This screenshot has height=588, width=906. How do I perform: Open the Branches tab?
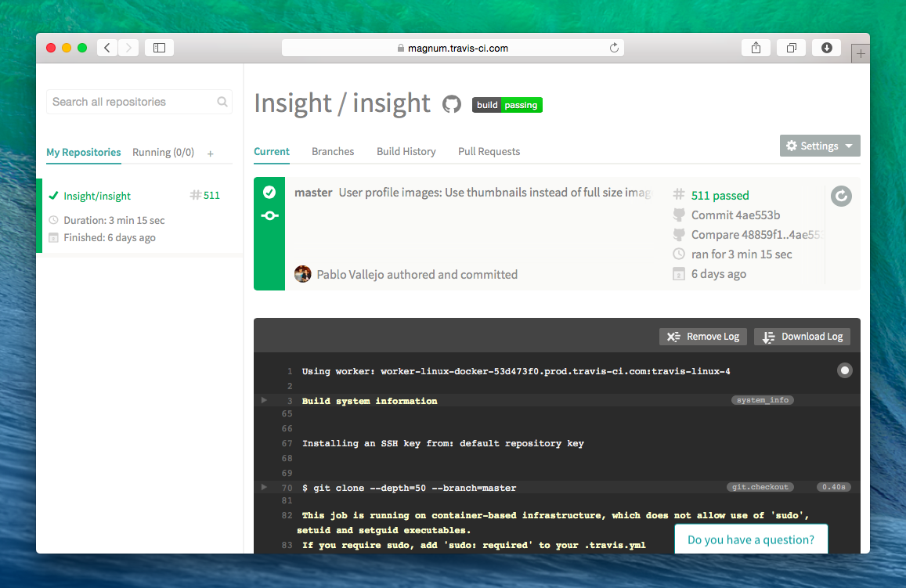click(x=333, y=151)
